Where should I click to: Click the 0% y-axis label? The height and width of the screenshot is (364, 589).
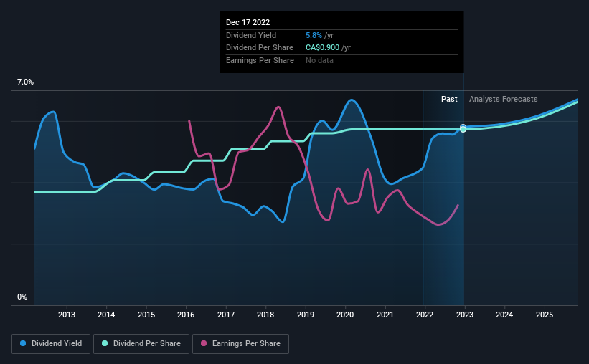pos(22,297)
